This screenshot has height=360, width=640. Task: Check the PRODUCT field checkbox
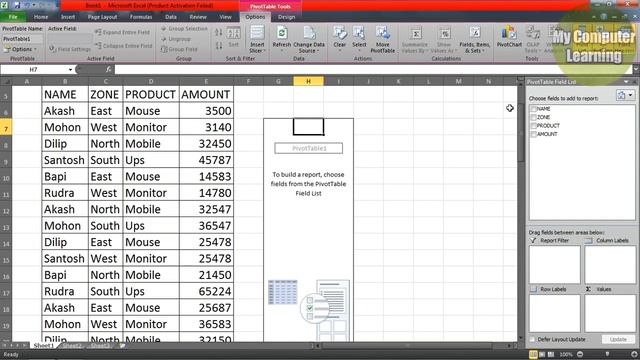coord(533,126)
